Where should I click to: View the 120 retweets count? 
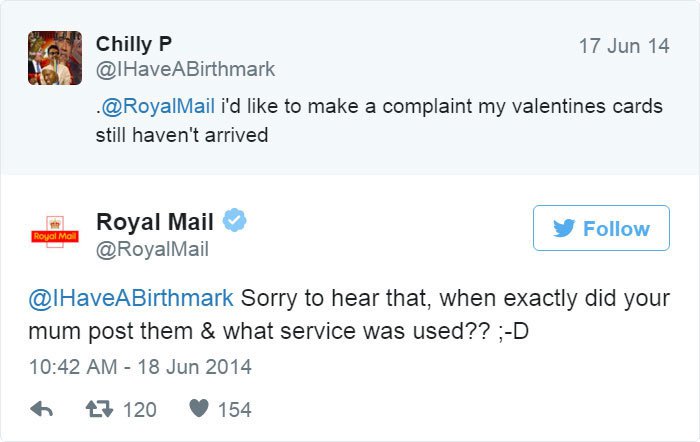click(x=139, y=409)
